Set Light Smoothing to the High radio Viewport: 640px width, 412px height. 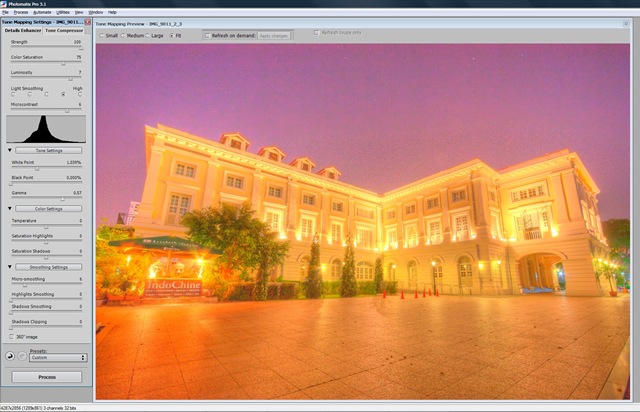click(x=80, y=94)
